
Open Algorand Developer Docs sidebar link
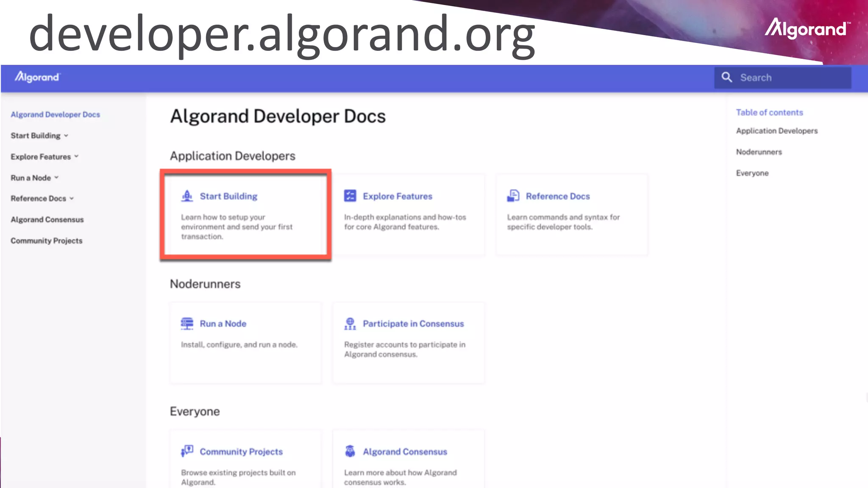point(56,114)
